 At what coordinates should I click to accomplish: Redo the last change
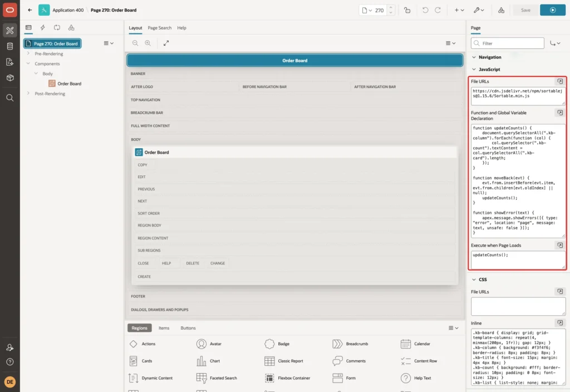438,10
